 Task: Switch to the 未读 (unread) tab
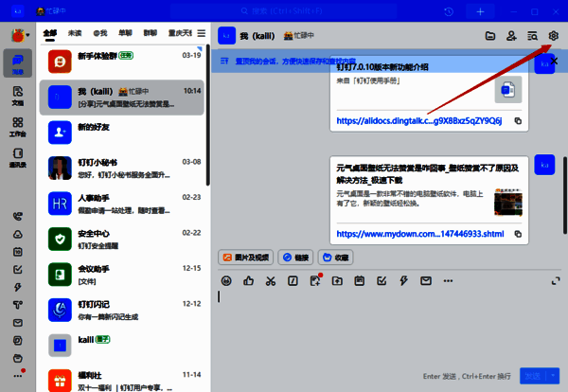click(x=76, y=33)
